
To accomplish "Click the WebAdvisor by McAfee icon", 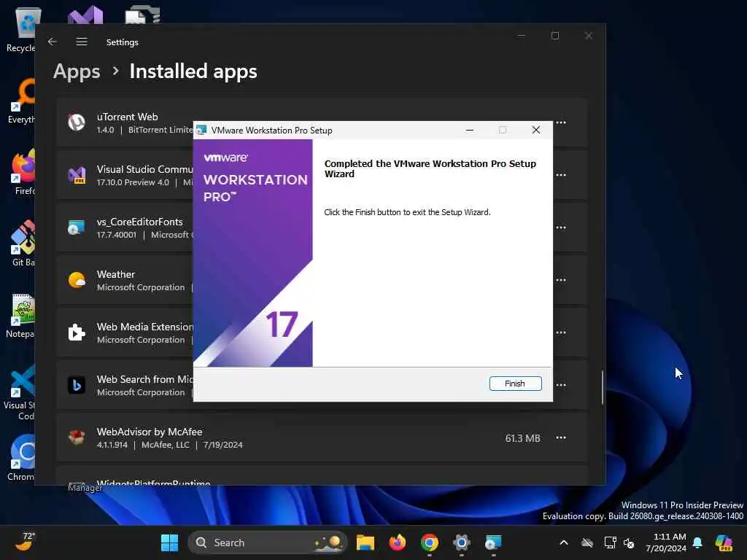I will point(76,437).
